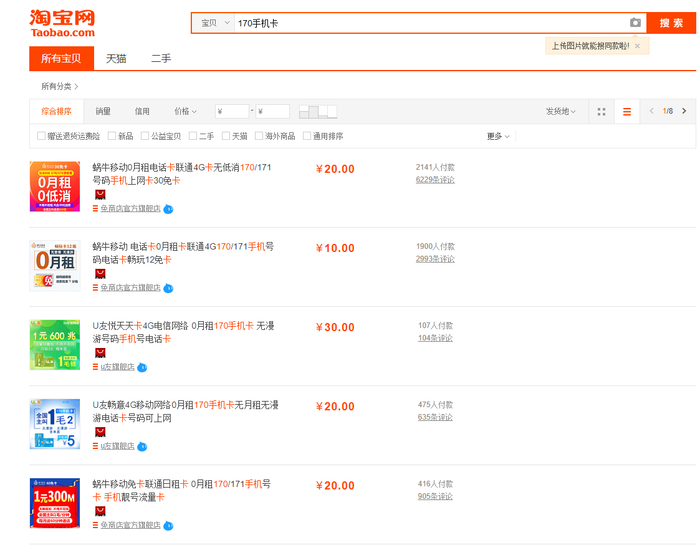
Task: Open 635条评论 reviews link
Action: [x=435, y=417]
